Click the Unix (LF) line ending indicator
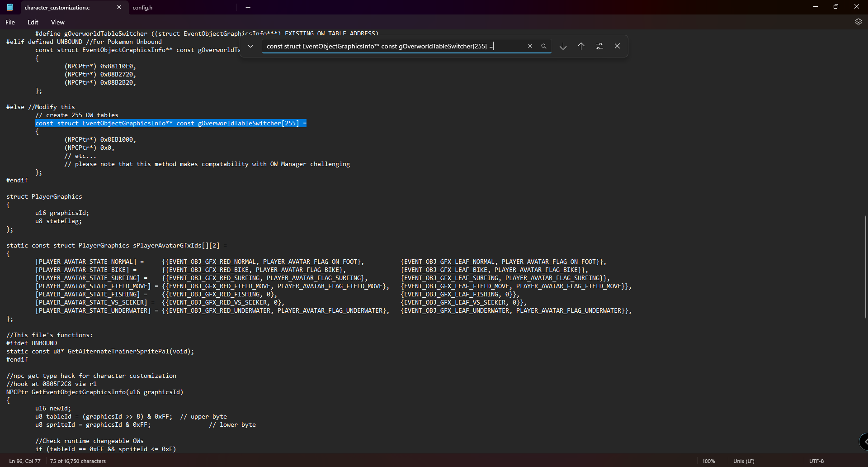 click(744, 461)
